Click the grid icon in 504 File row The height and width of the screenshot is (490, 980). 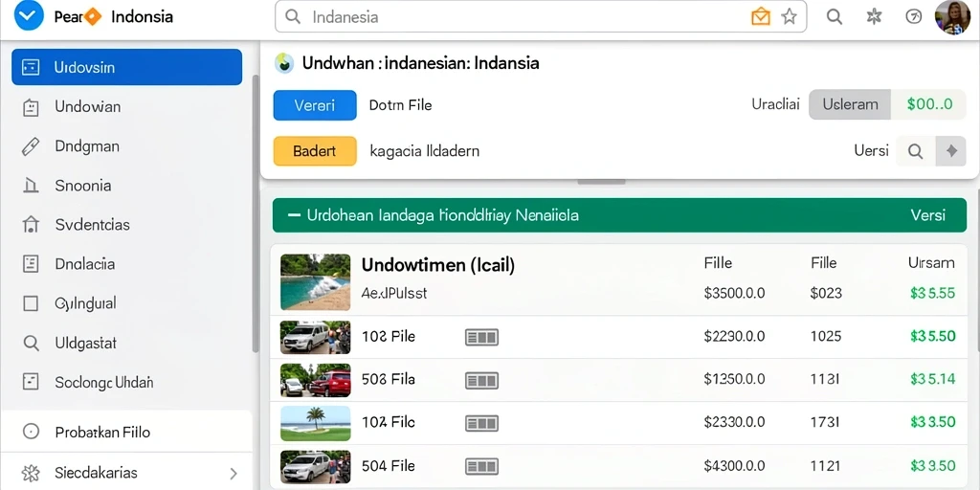[481, 466]
